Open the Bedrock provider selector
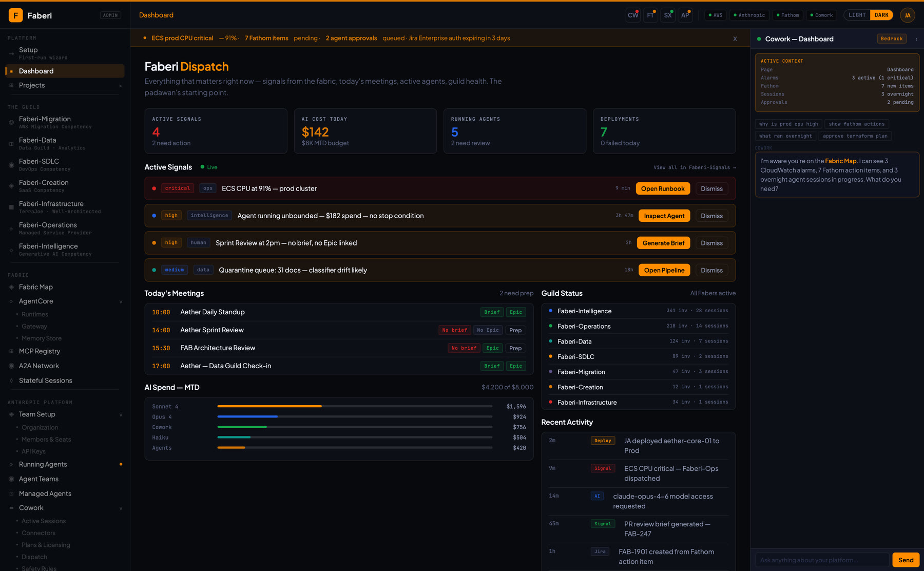Image resolution: width=924 pixels, height=571 pixels. coord(892,39)
